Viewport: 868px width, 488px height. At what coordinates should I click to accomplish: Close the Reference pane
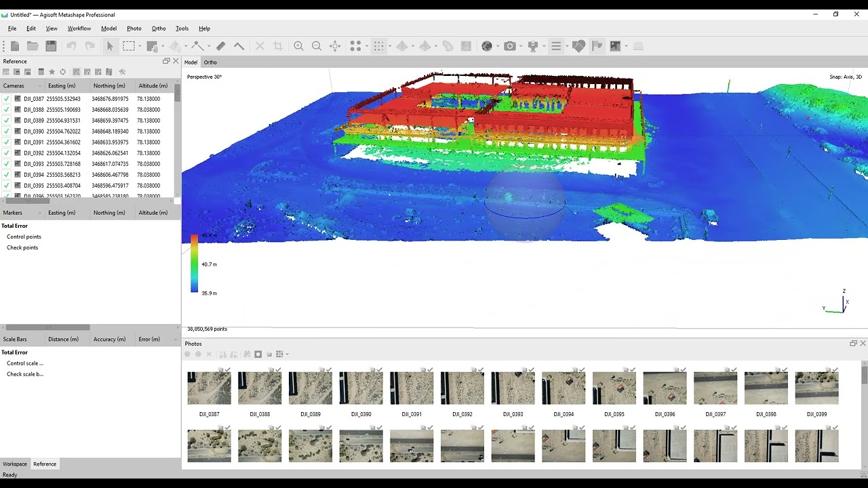pos(176,61)
